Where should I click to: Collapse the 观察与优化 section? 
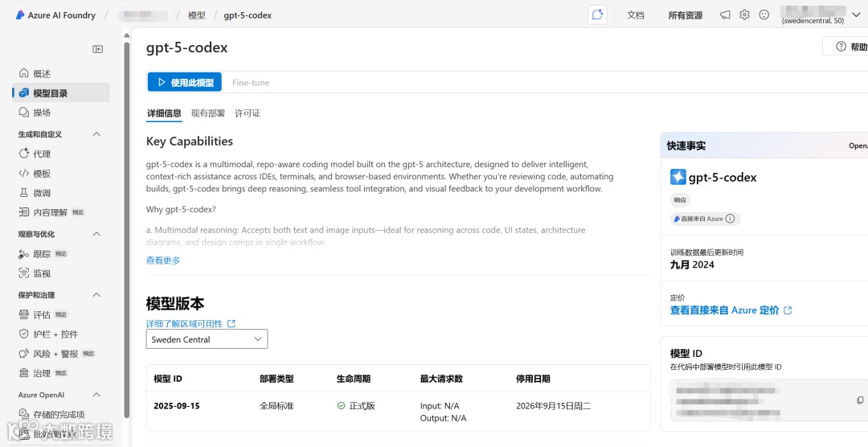coord(96,234)
